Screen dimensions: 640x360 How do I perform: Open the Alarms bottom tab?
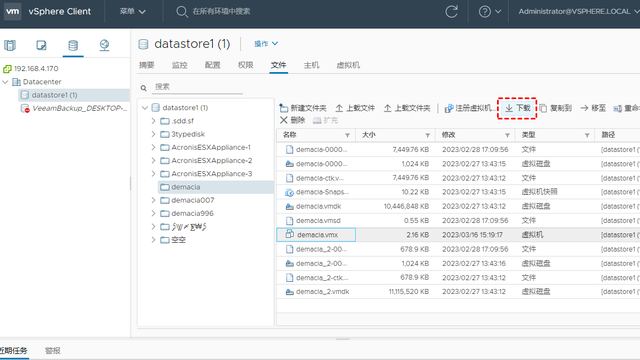point(53,351)
